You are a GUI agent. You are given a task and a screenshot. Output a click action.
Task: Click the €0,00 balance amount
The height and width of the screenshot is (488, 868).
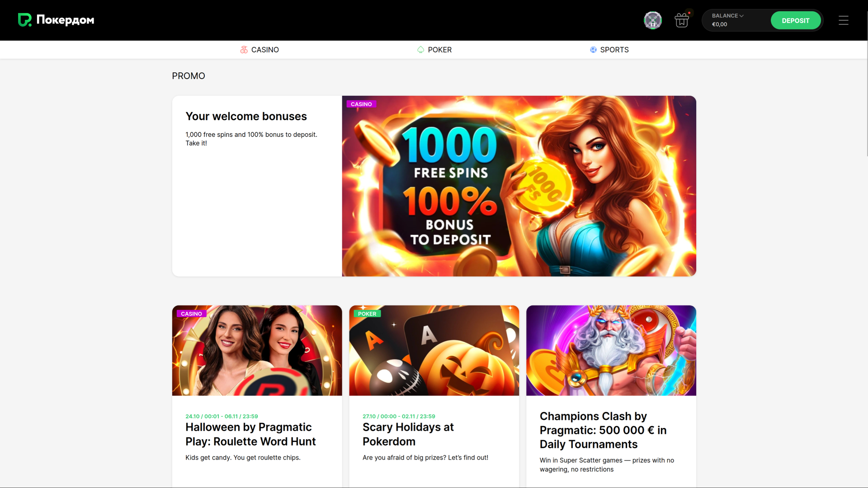point(719,25)
